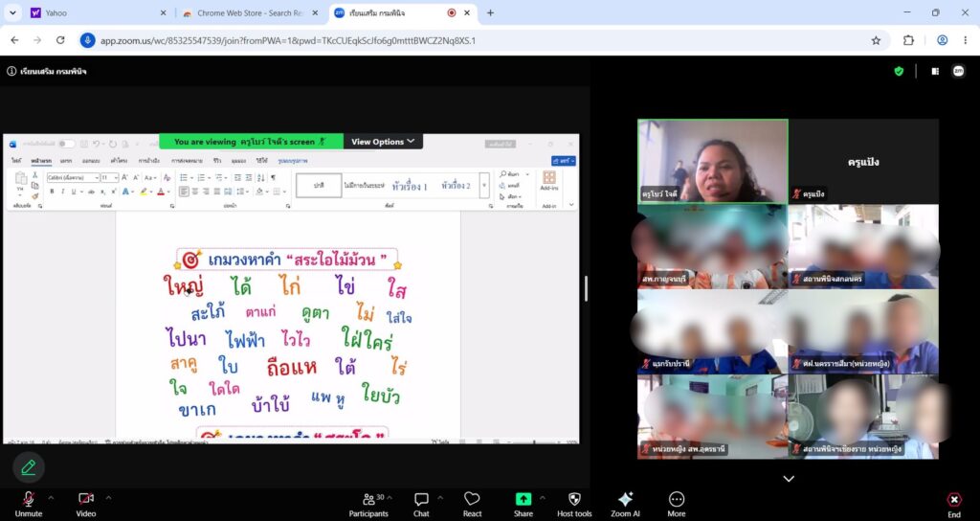
Task: Select สถานพินิจฯเชียงราย หน่วยหญิง participant tile
Action: [x=863, y=418]
